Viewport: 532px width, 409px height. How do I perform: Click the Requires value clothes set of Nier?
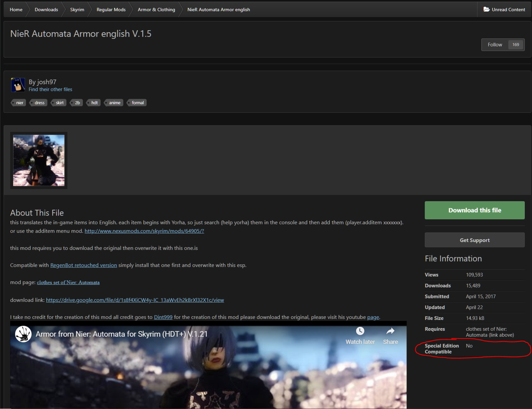490,332
